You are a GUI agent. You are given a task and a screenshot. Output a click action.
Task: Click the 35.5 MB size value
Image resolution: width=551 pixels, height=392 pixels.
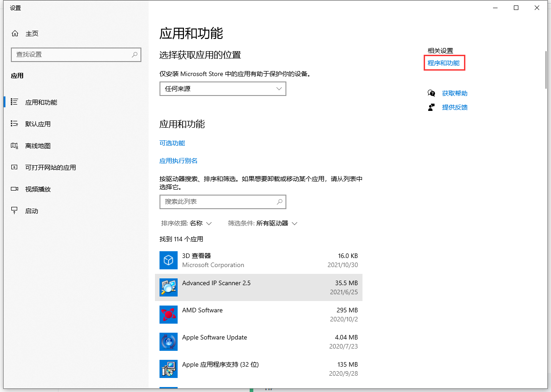coord(346,283)
